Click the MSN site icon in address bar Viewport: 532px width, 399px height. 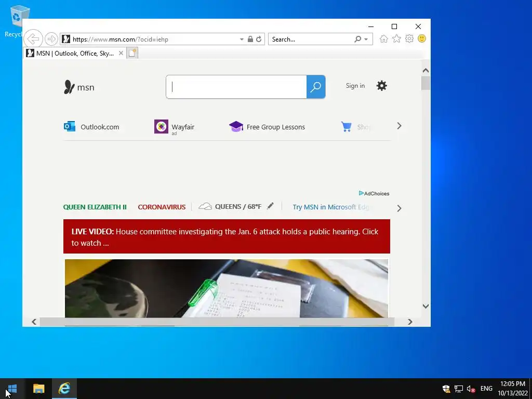click(x=66, y=39)
